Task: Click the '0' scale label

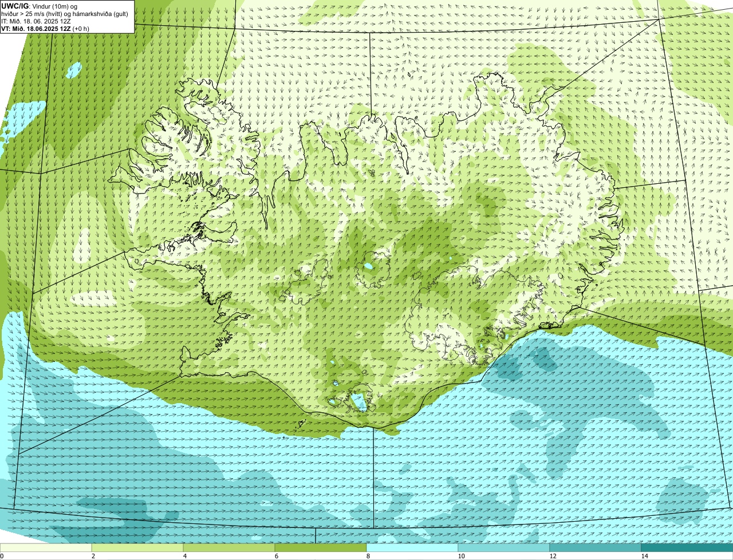Action: click(2, 556)
